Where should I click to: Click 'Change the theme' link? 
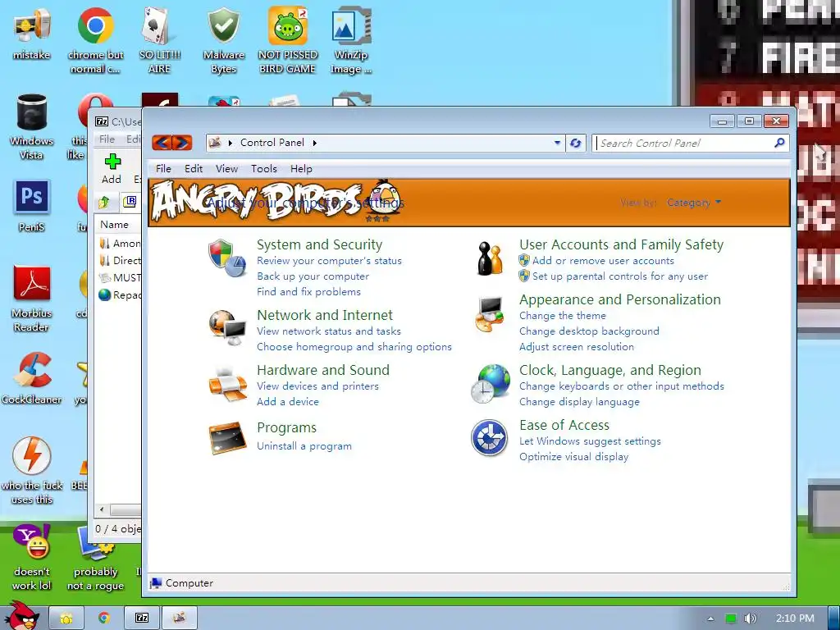(x=563, y=316)
